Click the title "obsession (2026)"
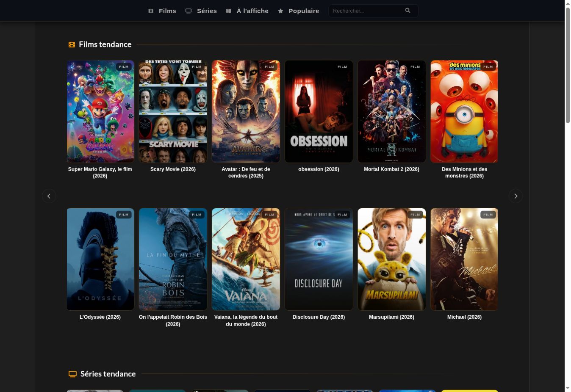 (319, 169)
